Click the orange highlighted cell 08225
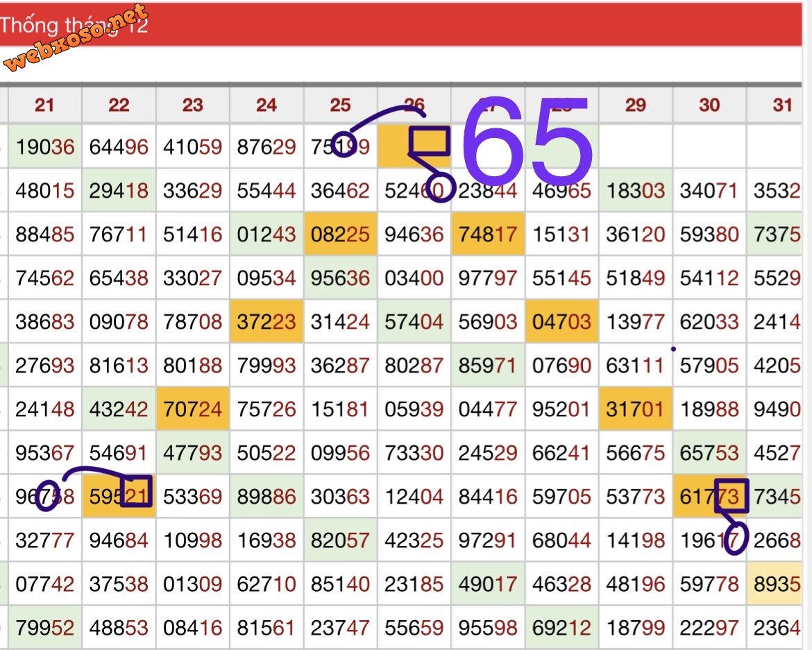The width and height of the screenshot is (812, 650). (340, 234)
